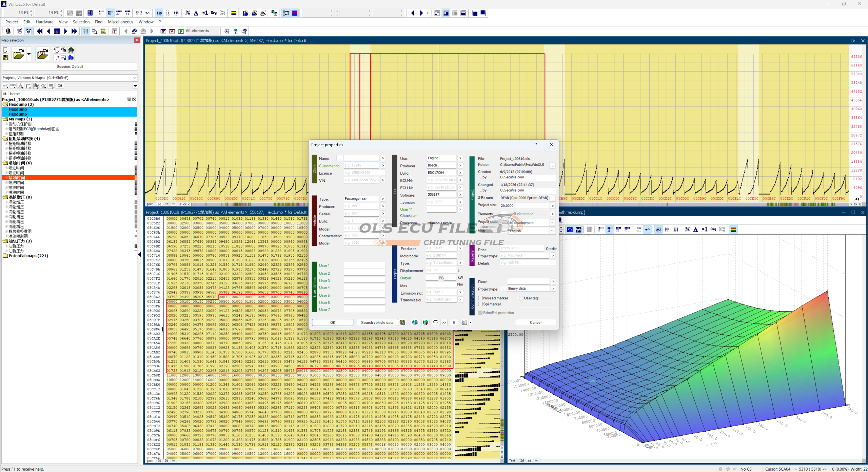The image size is (868, 472).
Task: Click the context help question-mark arrow icon
Action: [244, 31]
